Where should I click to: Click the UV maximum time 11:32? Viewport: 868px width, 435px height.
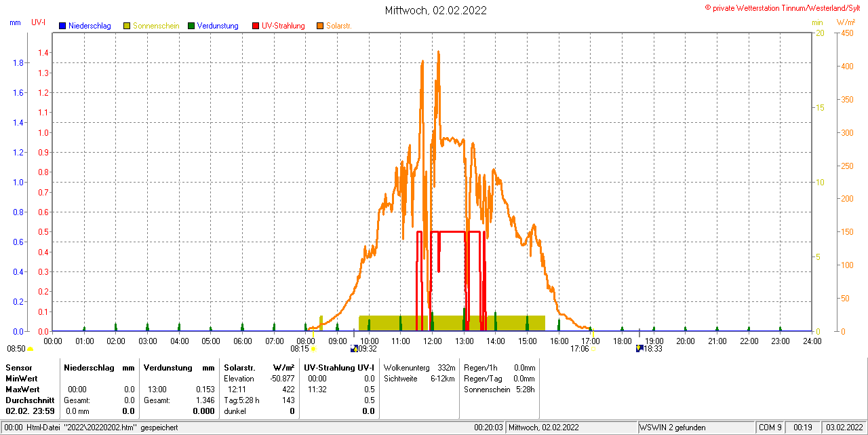pos(317,390)
